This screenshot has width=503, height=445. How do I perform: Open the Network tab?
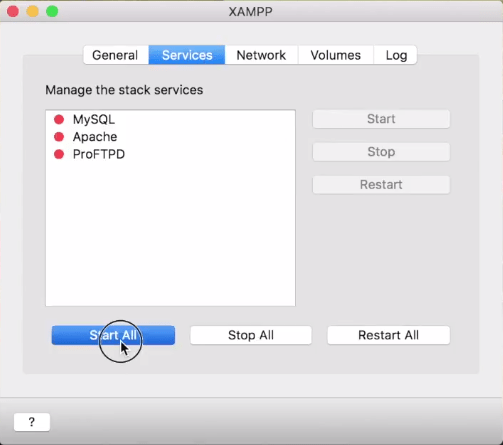click(x=261, y=55)
